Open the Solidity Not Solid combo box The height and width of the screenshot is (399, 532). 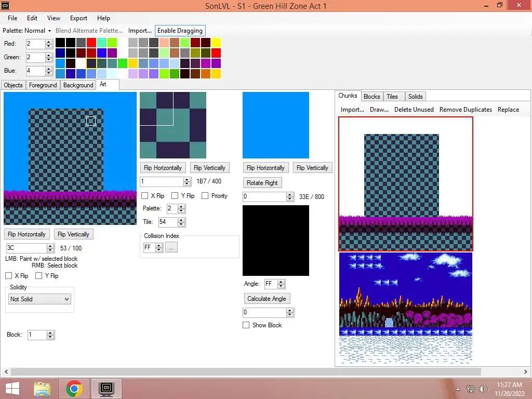[39, 299]
